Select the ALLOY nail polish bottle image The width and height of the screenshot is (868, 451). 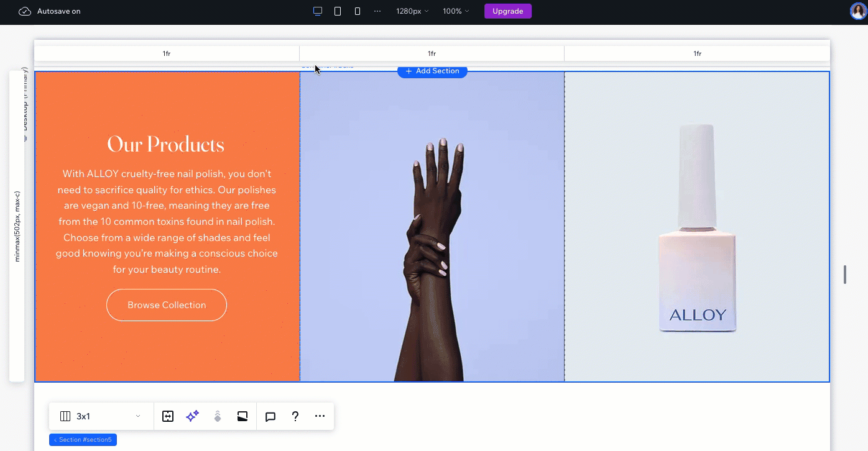tap(697, 226)
